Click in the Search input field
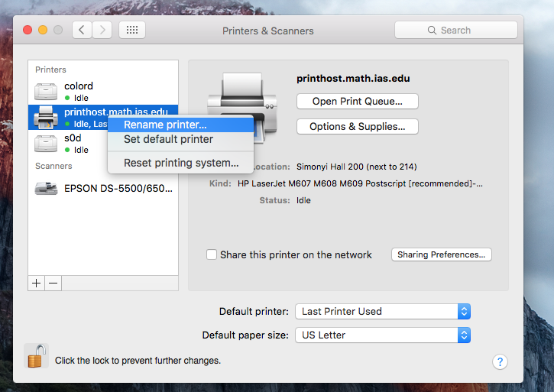The height and width of the screenshot is (392, 554). pos(455,30)
